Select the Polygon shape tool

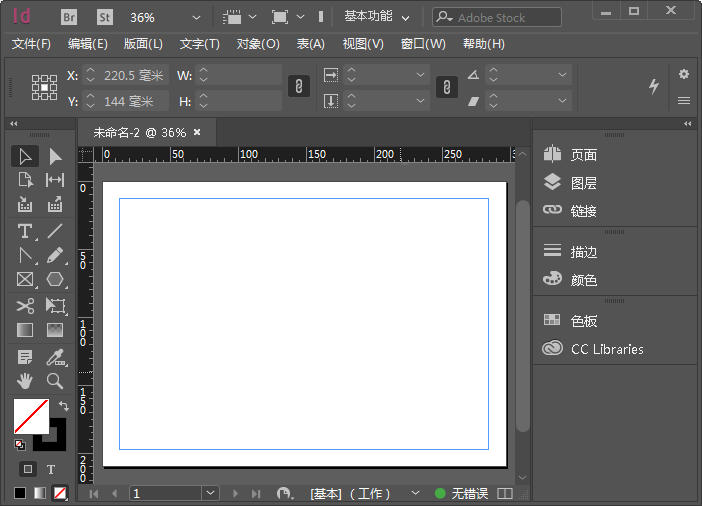tap(55, 279)
